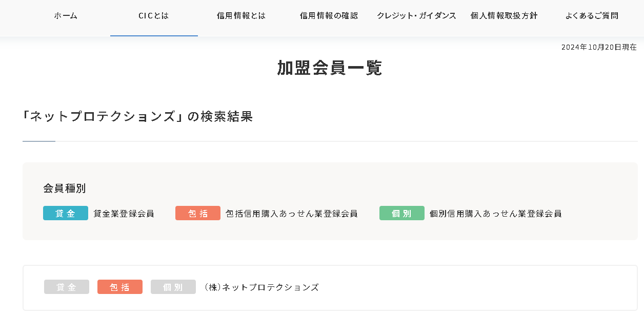Screen dimensions: 644x316
Task: Navigate to よくあるご質問
Action: [592, 16]
